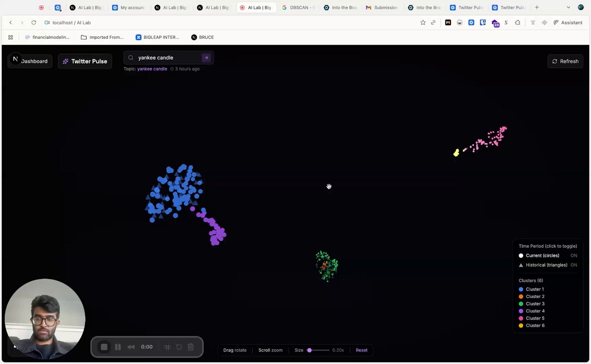The width and height of the screenshot is (591, 364).
Task: Open the Assistant panel in browser toolbar
Action: (568, 23)
